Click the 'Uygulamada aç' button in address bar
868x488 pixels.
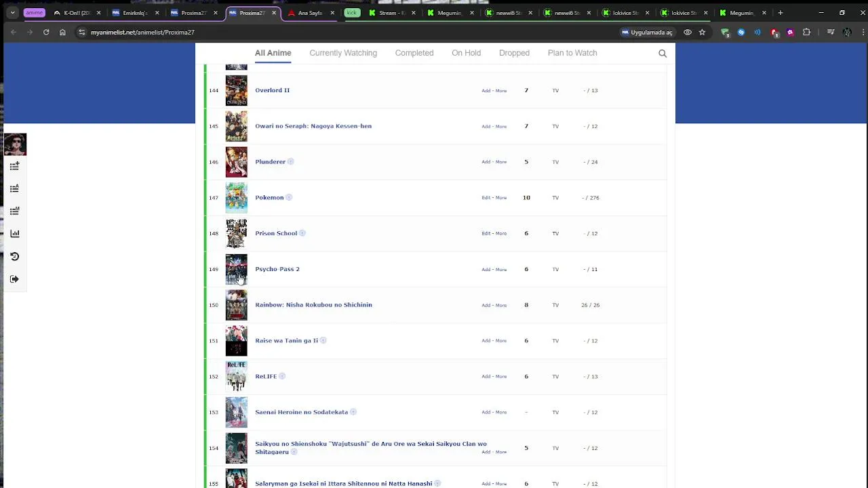(x=647, y=32)
